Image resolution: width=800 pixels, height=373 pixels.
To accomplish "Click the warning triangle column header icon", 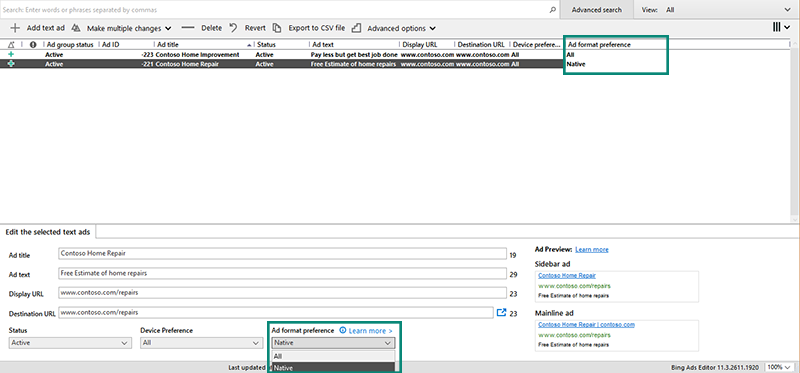I will point(11,45).
